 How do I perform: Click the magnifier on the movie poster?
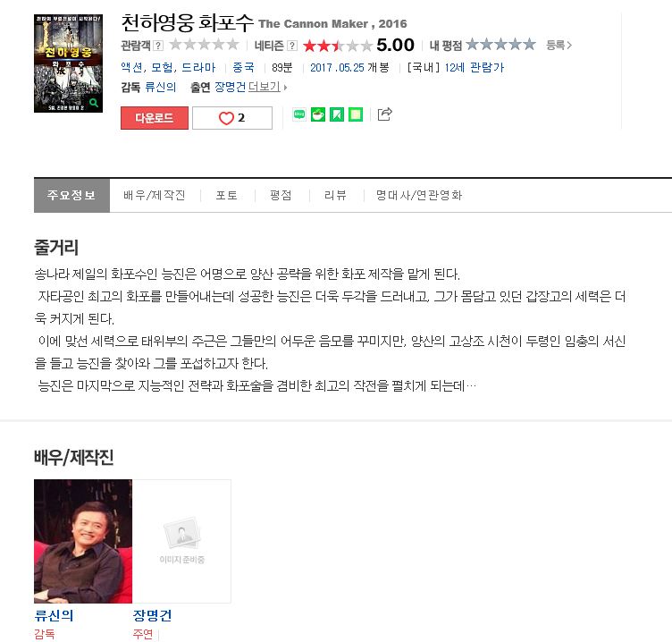(x=94, y=103)
